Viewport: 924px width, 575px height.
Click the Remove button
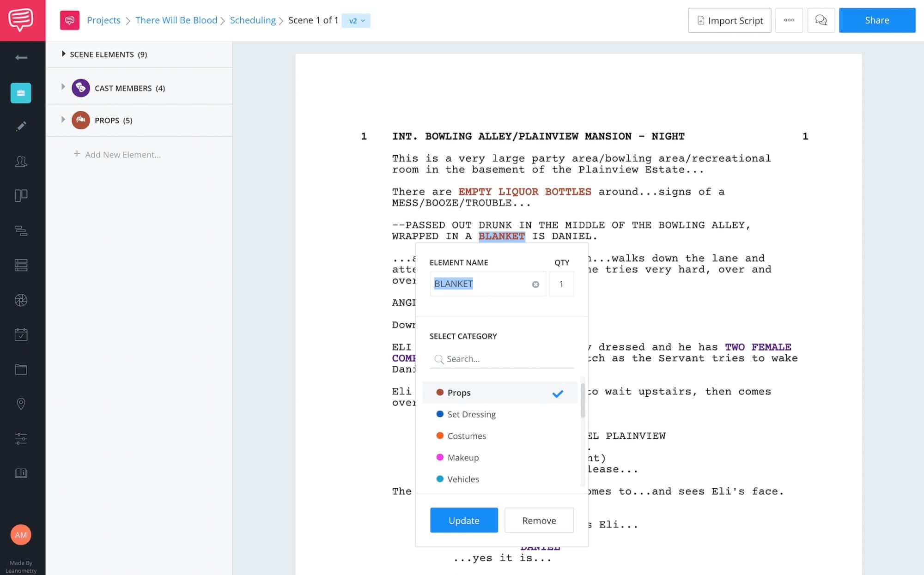539,521
